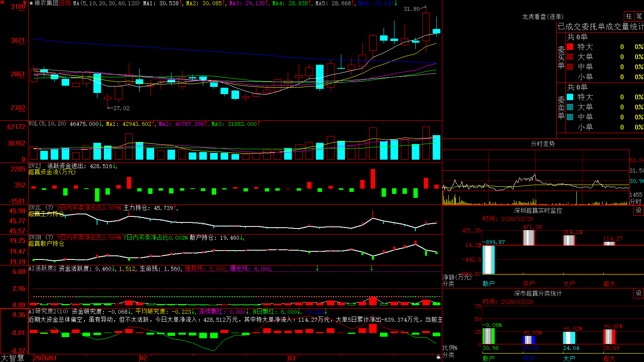Click the 超赢主力持仓 legend text
This screenshot has width=644, height=362.
click(x=46, y=214)
